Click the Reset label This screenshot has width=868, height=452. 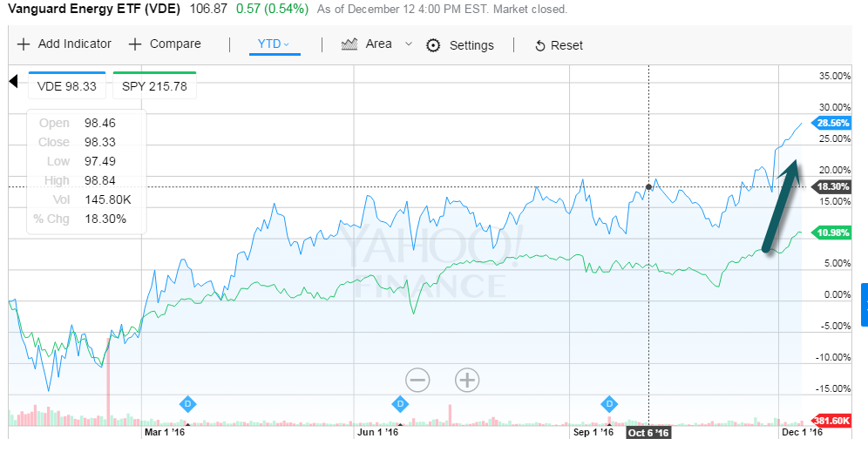tap(566, 45)
